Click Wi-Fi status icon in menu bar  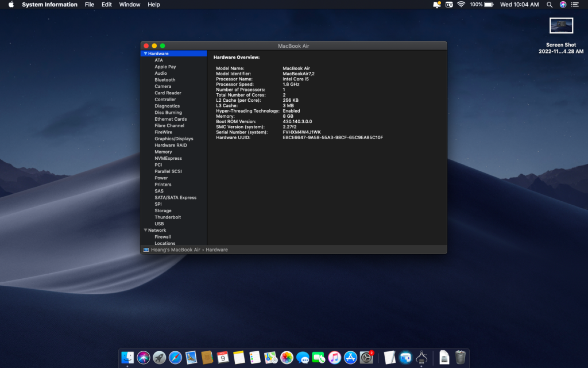461,5
